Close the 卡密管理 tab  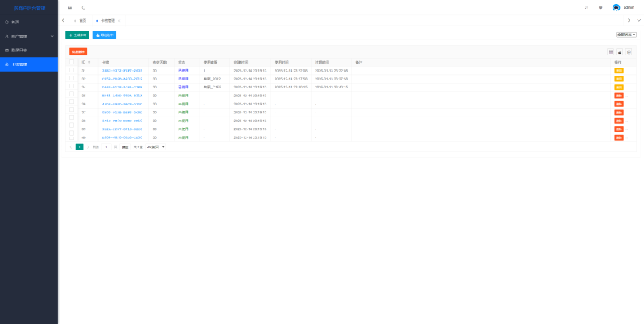tap(119, 20)
